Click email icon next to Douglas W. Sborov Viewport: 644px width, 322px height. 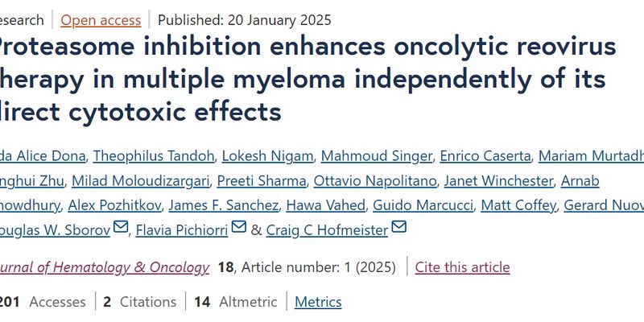click(x=121, y=229)
